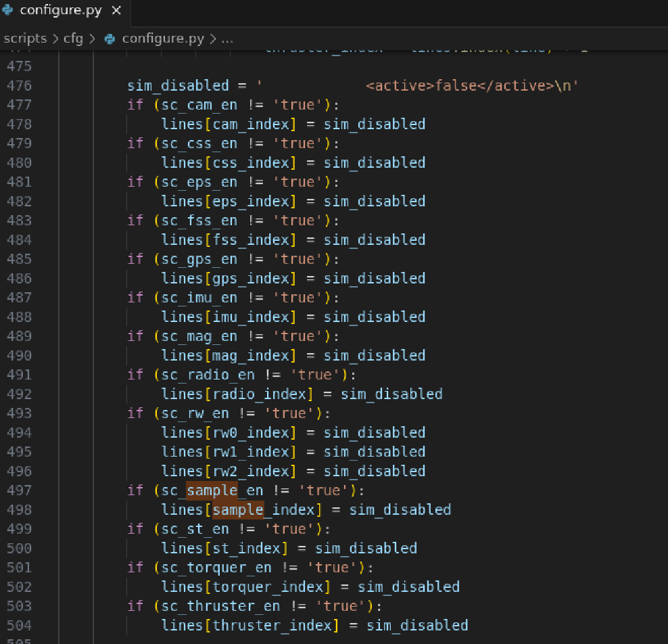This screenshot has height=644, width=668.
Task: Click line number 504 in the gutter
Action: click(19, 626)
